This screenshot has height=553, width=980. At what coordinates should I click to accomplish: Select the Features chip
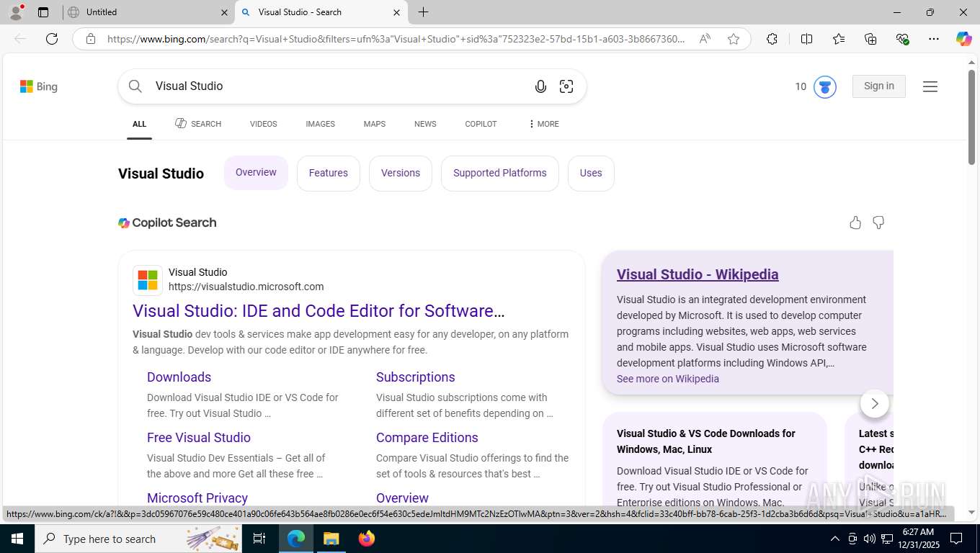tap(329, 174)
